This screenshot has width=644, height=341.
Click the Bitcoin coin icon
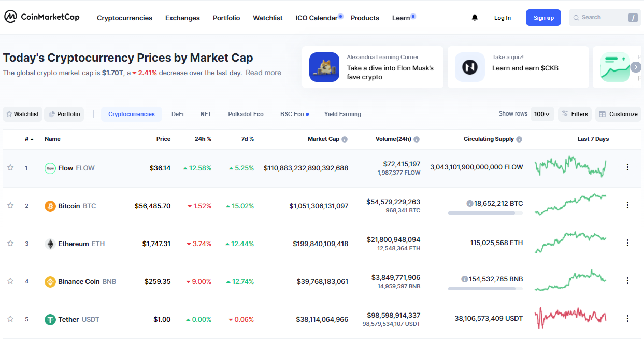[x=50, y=206]
